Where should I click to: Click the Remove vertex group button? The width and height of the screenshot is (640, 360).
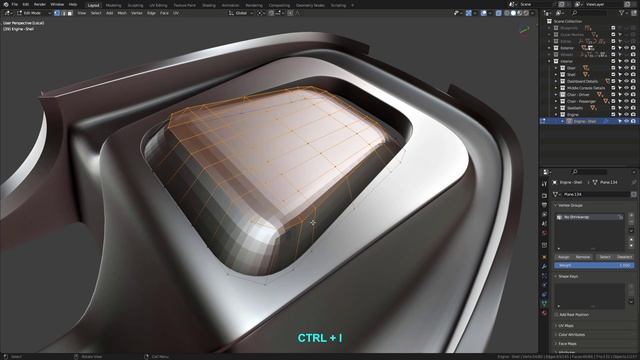pos(583,257)
